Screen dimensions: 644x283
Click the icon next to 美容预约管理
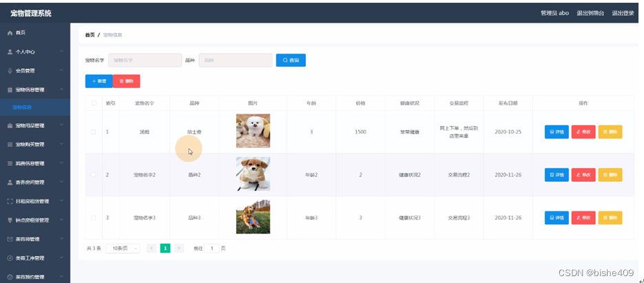point(10,277)
